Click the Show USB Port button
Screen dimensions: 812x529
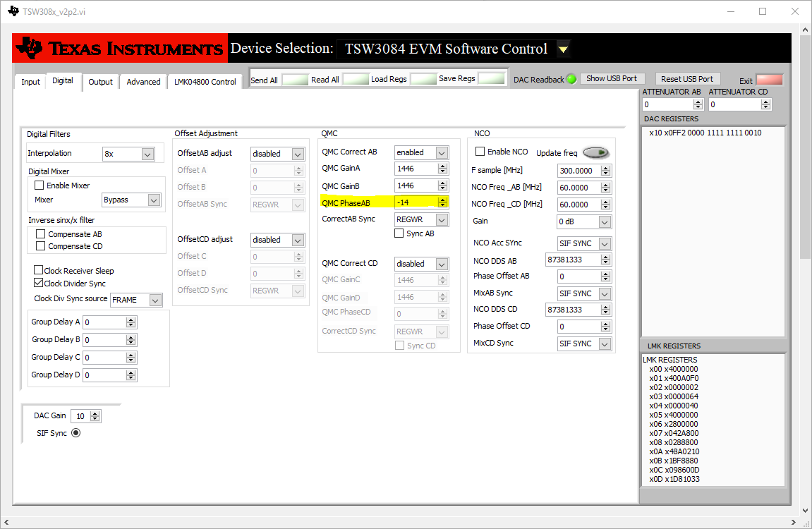(x=612, y=78)
